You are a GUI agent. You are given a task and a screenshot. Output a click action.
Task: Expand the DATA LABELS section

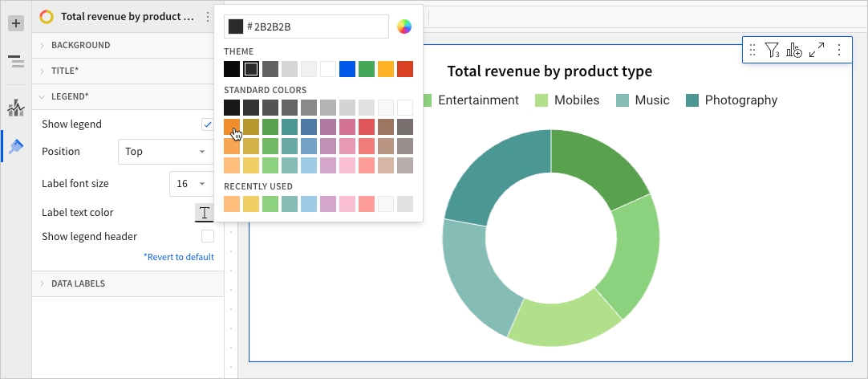[78, 283]
